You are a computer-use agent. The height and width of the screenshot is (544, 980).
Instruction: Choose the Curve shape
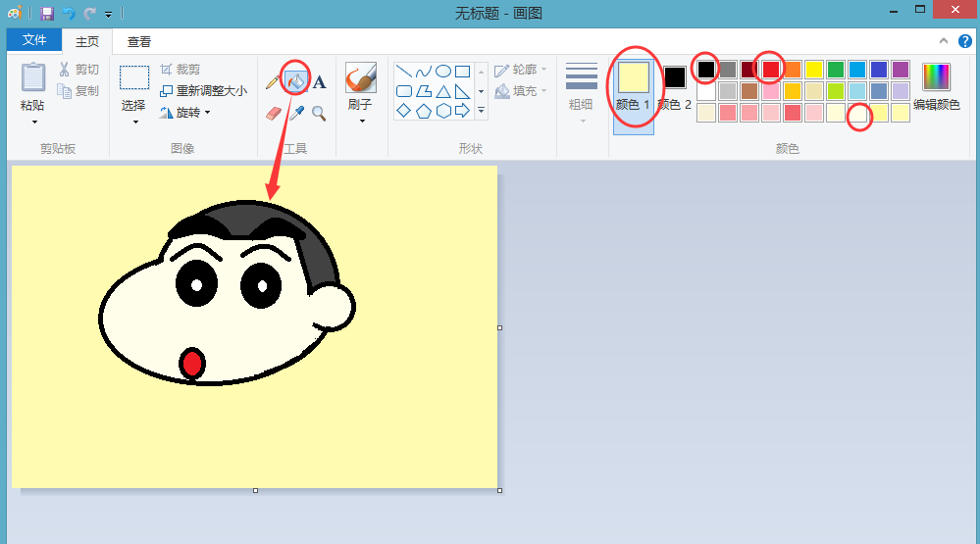click(423, 72)
